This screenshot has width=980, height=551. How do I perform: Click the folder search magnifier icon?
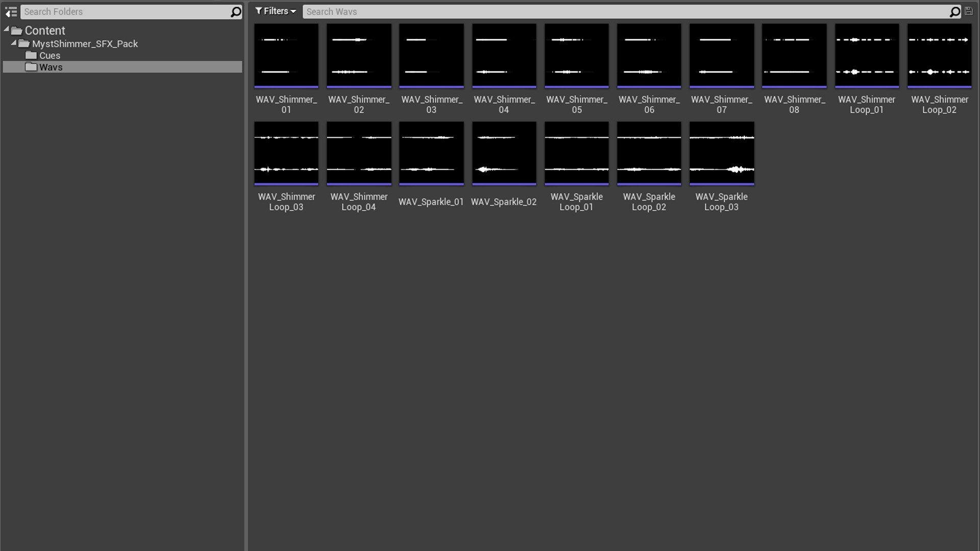tap(235, 12)
